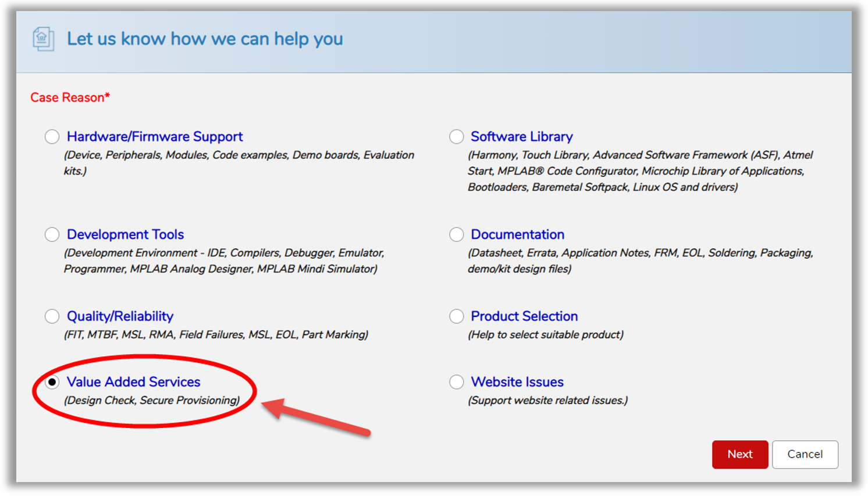The width and height of the screenshot is (868, 496).
Task: Click the Documentation label text
Action: pyautogui.click(x=517, y=234)
